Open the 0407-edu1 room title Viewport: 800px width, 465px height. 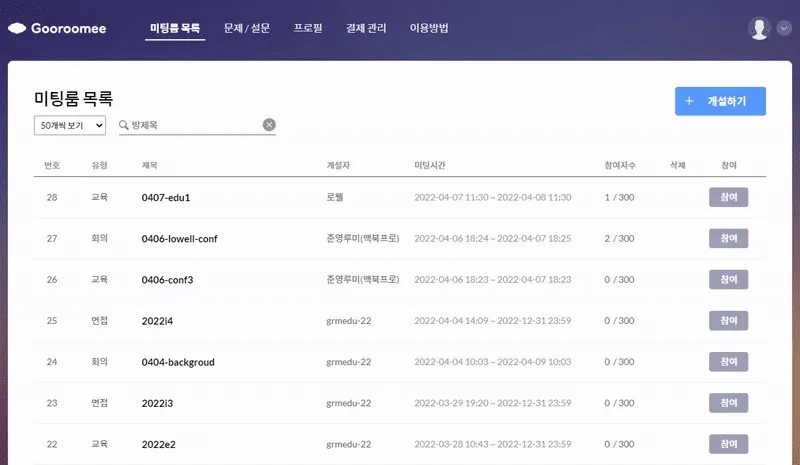click(166, 198)
